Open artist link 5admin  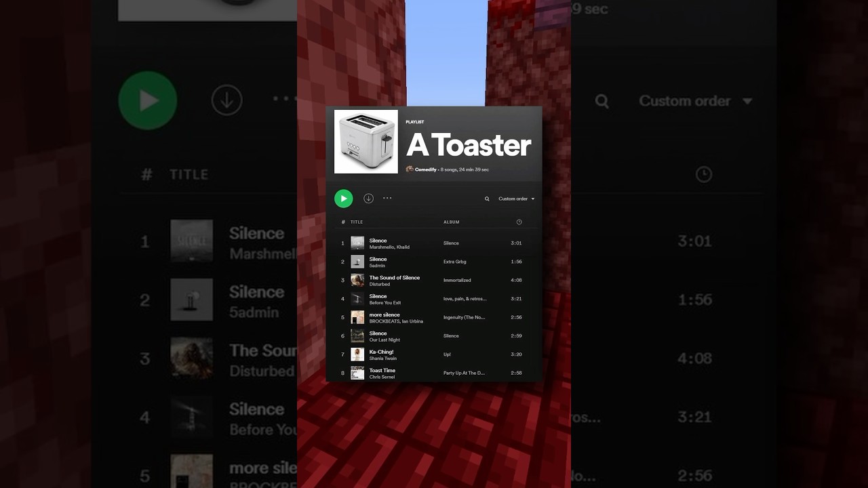pyautogui.click(x=377, y=266)
